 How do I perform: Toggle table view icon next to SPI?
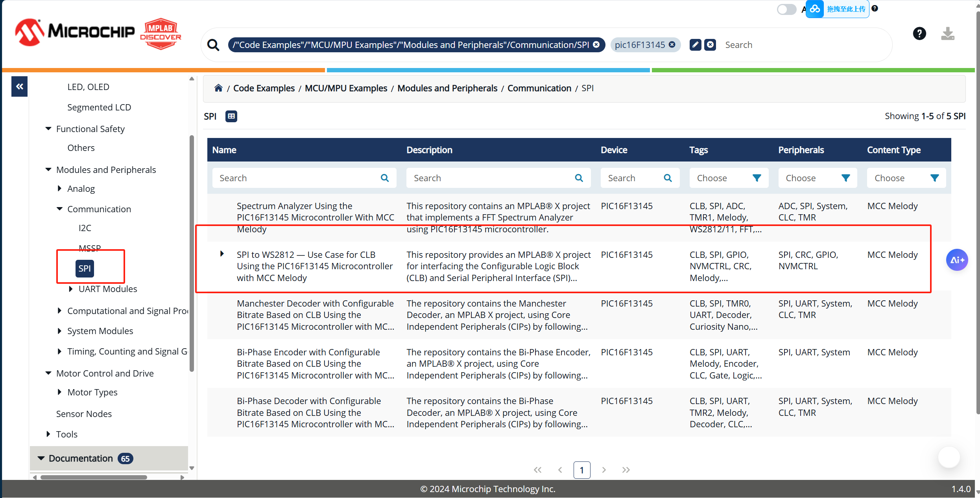pos(231,116)
